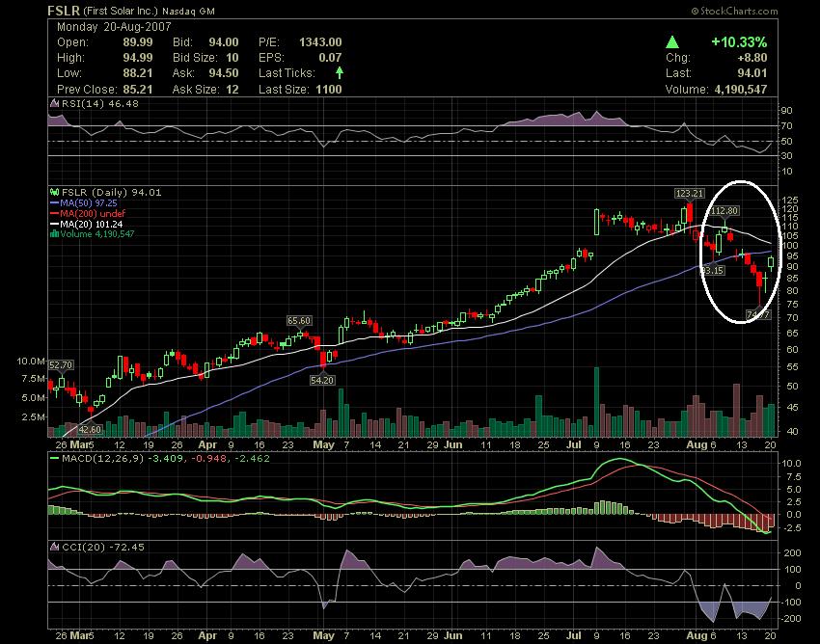The width and height of the screenshot is (820, 644).
Task: Click the Last value 94.01 in the header
Action: tap(752, 73)
